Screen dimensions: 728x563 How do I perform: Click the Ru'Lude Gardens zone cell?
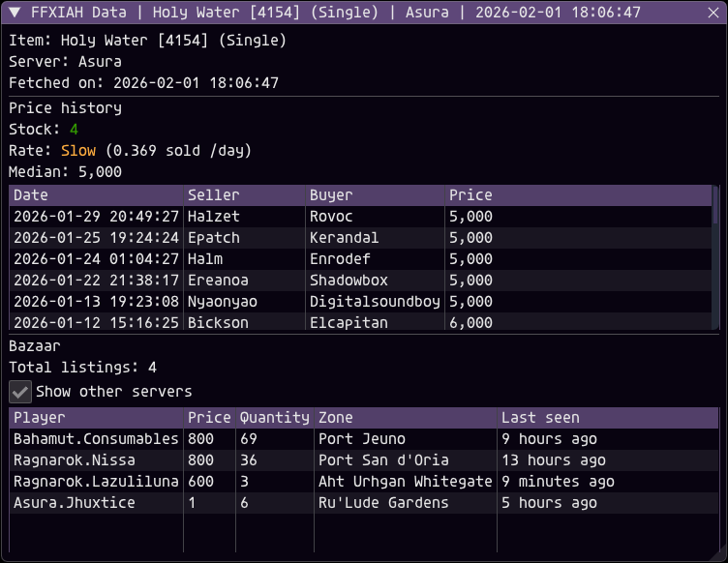pyautogui.click(x=383, y=503)
